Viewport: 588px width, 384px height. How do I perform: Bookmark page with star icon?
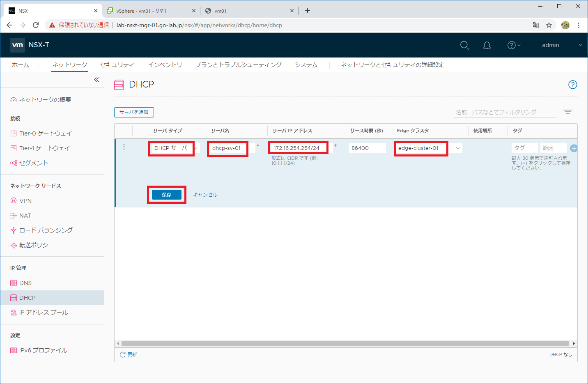(549, 25)
